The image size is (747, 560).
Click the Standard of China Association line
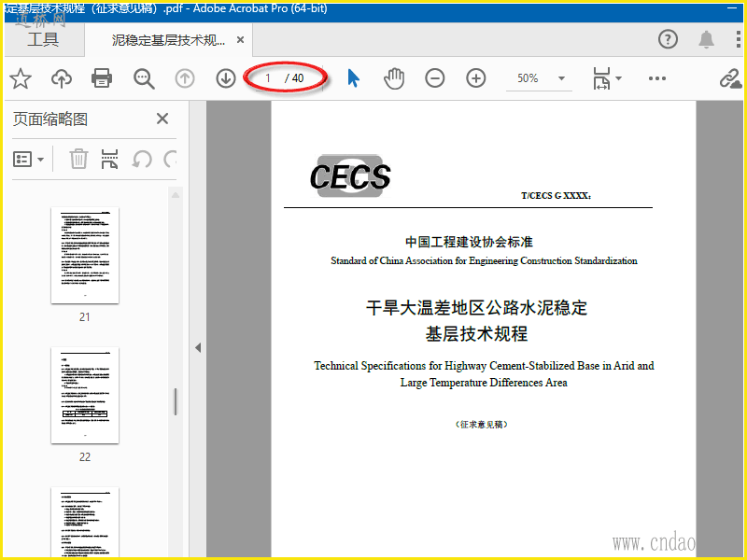484,260
